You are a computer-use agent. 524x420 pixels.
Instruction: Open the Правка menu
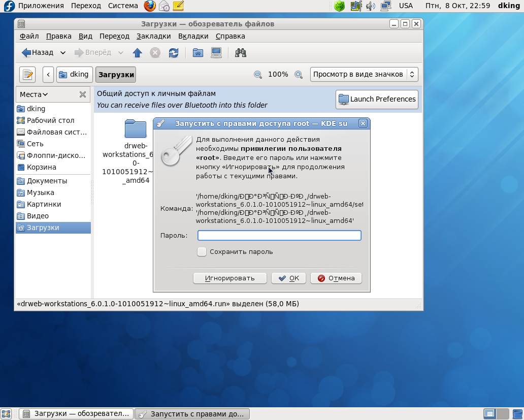click(59, 36)
